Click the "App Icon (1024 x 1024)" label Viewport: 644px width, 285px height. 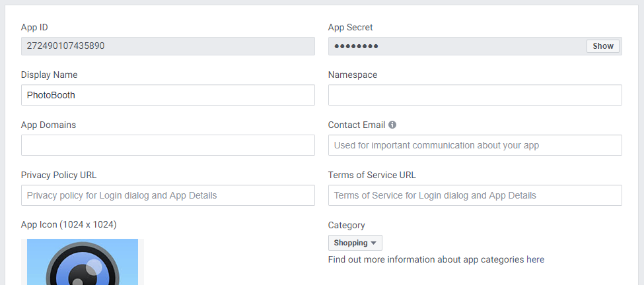click(x=69, y=224)
